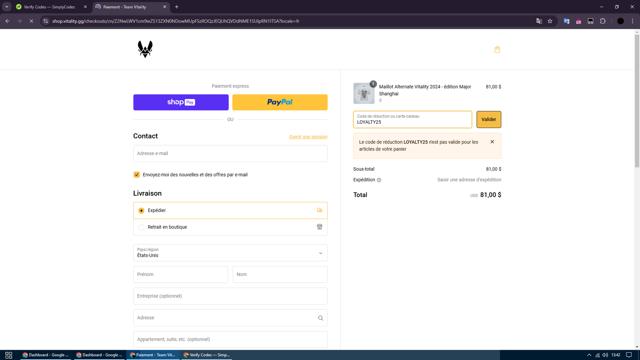
Task: Stop loading the page
Action: [31, 21]
